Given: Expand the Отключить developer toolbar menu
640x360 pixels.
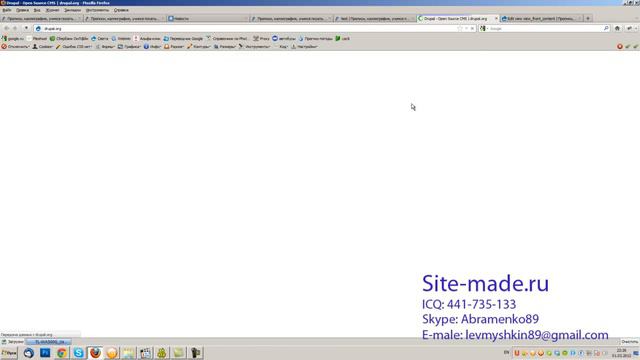Looking at the screenshot, I should 16,47.
